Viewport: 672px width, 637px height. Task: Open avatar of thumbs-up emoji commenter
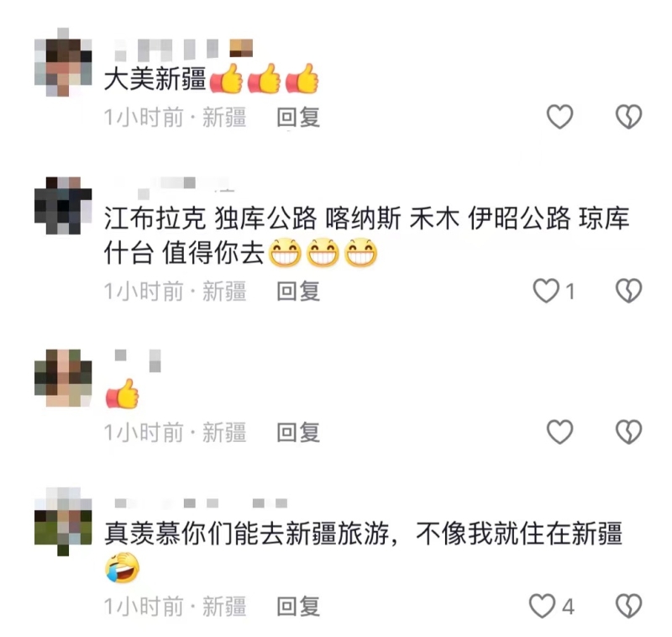[x=63, y=378]
